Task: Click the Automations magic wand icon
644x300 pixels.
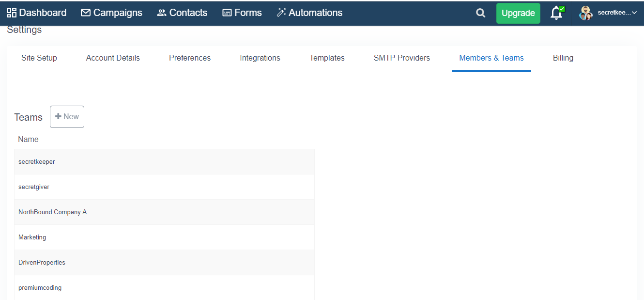Action: pyautogui.click(x=281, y=13)
